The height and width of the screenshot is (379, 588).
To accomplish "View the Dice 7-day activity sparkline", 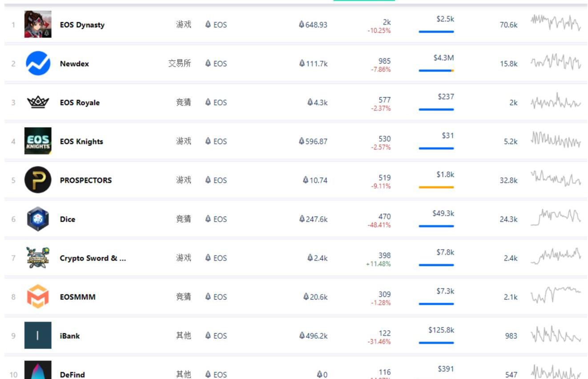I will pos(556,217).
